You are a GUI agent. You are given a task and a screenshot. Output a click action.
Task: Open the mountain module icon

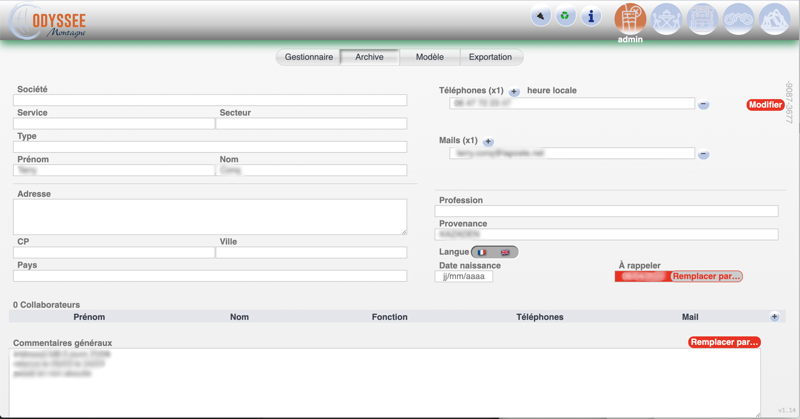pyautogui.click(x=775, y=19)
